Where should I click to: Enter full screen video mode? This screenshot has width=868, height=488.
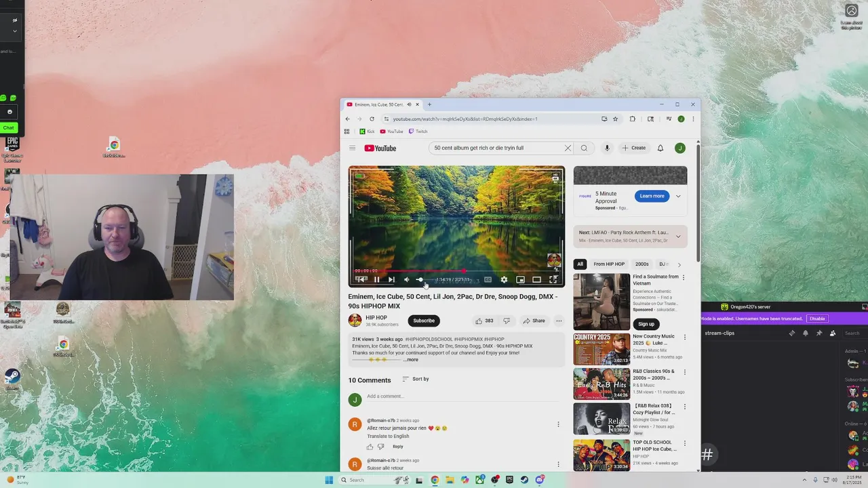tap(553, 279)
